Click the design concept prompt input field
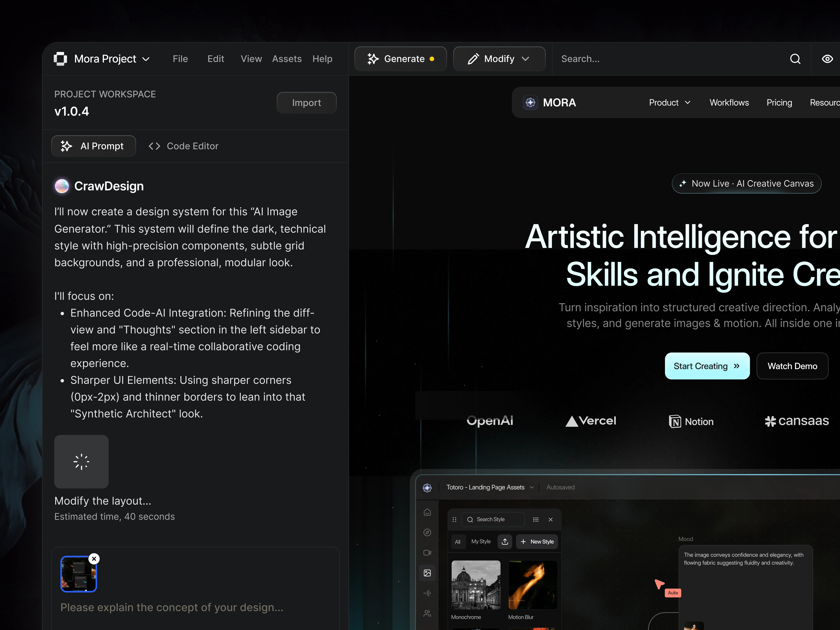The height and width of the screenshot is (630, 840). (x=172, y=607)
